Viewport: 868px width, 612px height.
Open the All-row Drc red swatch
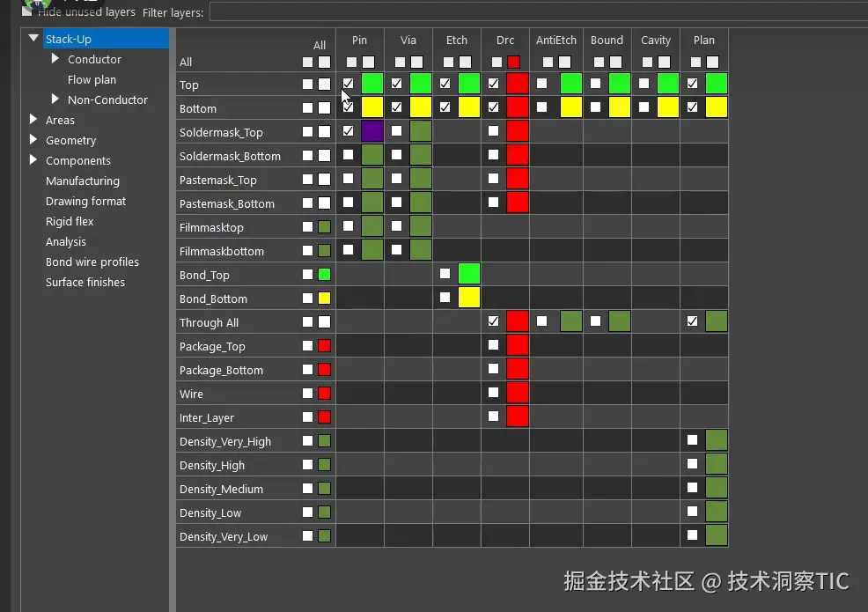514,62
